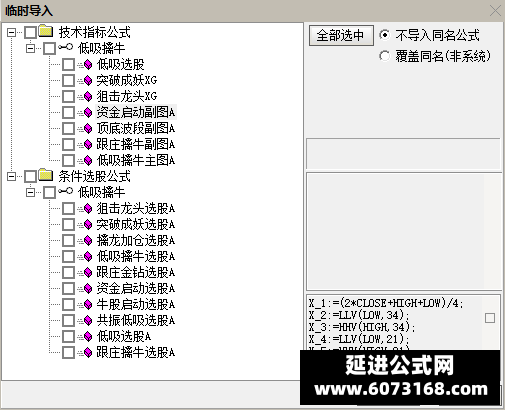Viewport: 505px width, 410px height.
Task: Click the yellow folder icon beside 条件选股公式
Action: point(46,175)
